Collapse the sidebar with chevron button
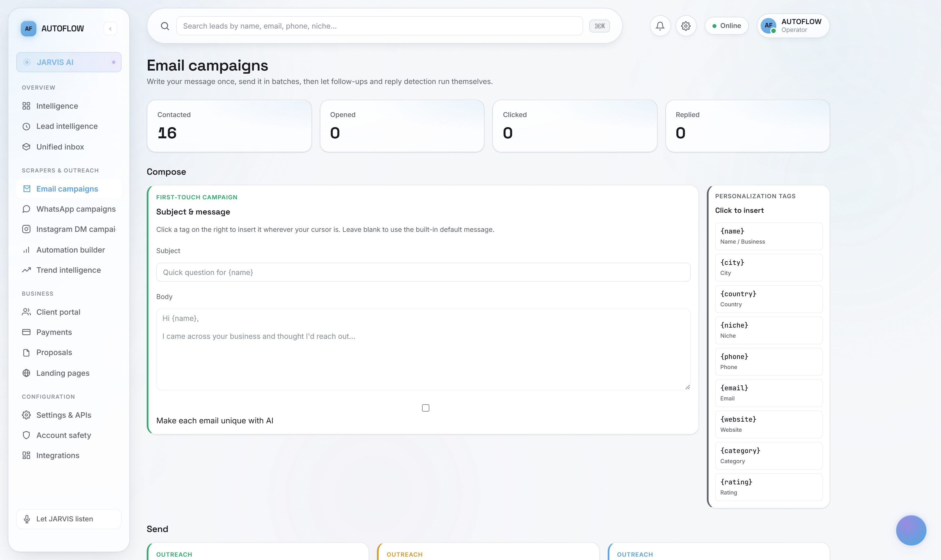 (x=110, y=29)
